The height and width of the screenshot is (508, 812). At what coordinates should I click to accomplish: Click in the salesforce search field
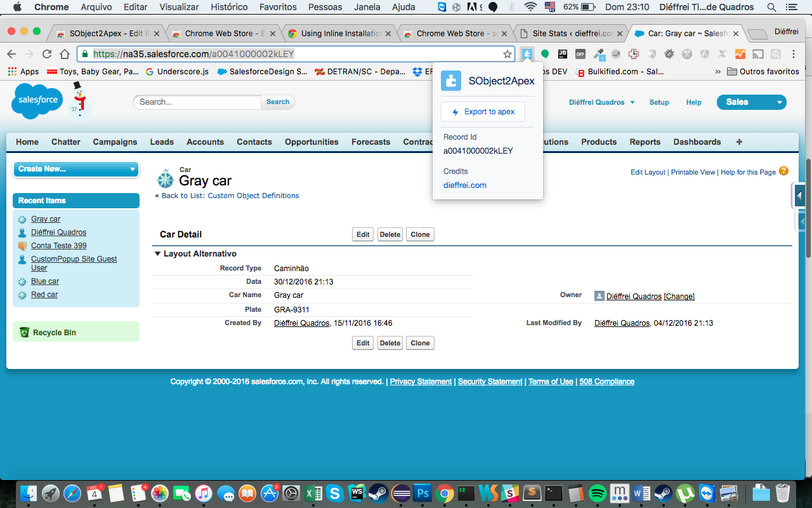[197, 102]
